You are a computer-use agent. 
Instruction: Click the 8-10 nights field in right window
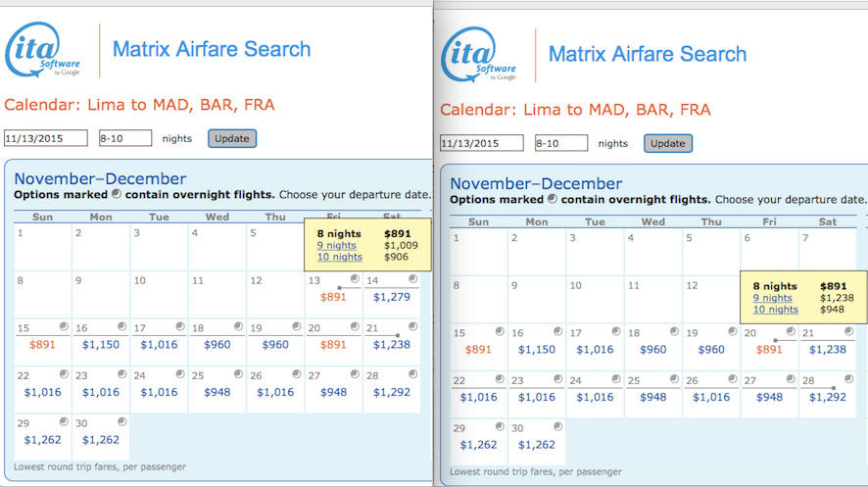tap(561, 143)
